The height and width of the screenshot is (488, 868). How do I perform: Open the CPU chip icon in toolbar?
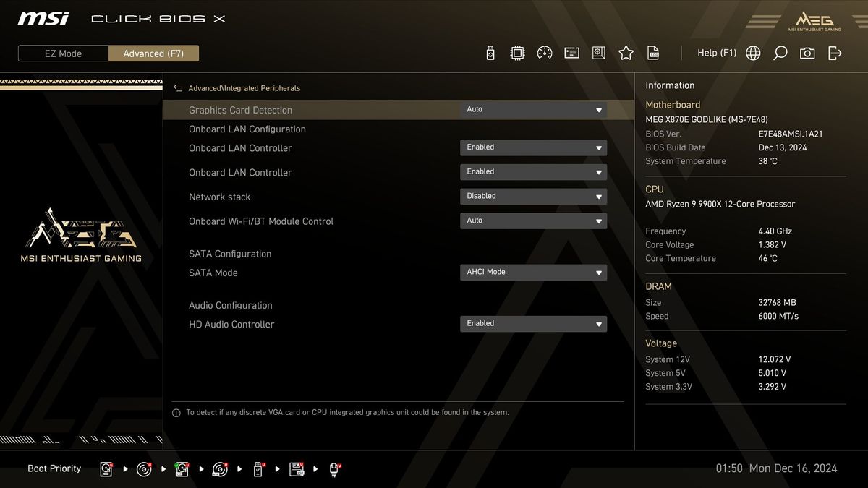(517, 53)
